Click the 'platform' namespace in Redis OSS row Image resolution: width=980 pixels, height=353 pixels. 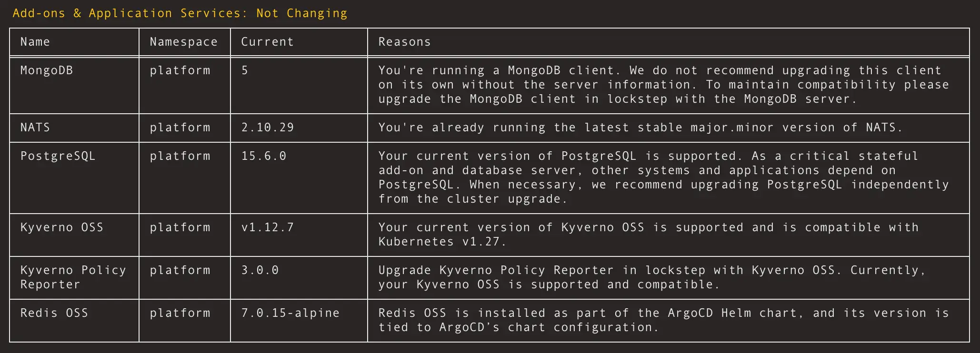180,313
